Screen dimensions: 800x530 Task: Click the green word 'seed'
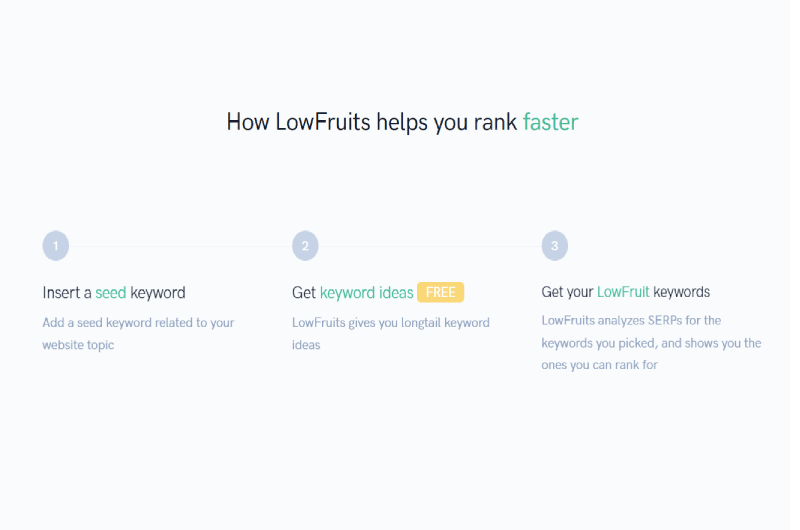tap(111, 293)
